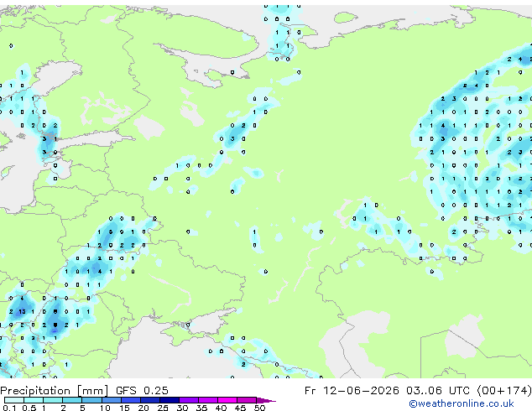This screenshot has height=411, width=532.
Task: Click the 10 to 15 mm legend swatch
Action: [x=111, y=400]
